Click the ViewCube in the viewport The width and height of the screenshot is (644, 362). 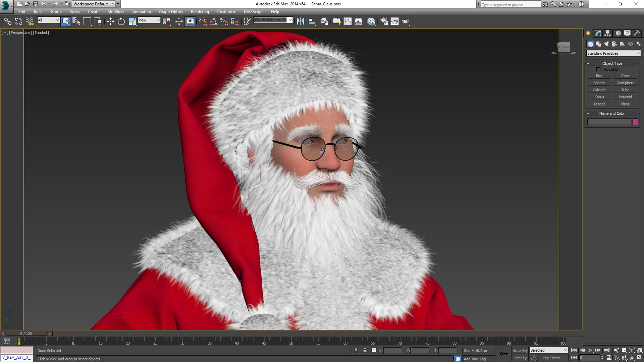pos(564,47)
